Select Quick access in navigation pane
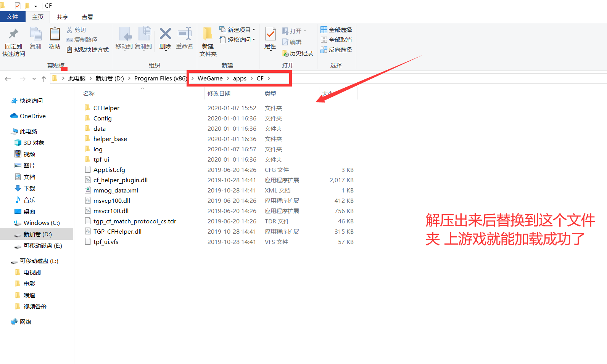 tap(27, 101)
